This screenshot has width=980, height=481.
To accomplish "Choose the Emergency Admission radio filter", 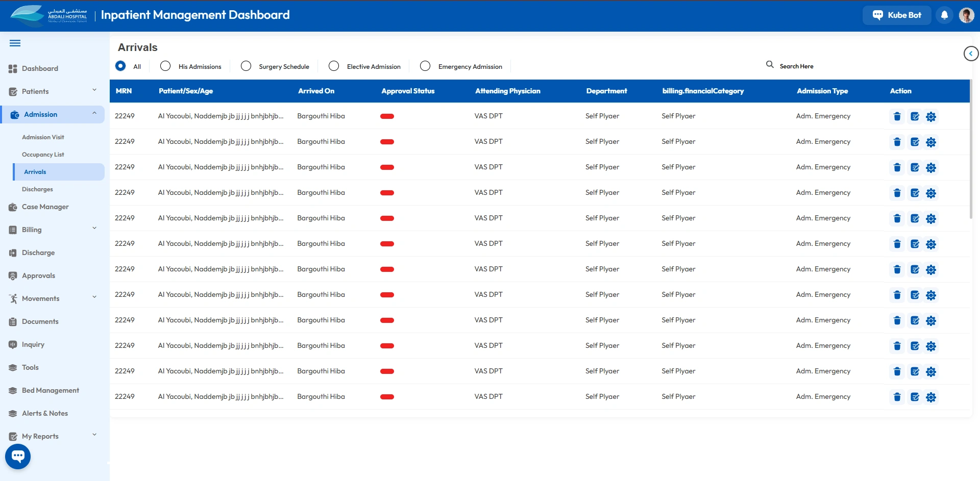I will tap(425, 66).
